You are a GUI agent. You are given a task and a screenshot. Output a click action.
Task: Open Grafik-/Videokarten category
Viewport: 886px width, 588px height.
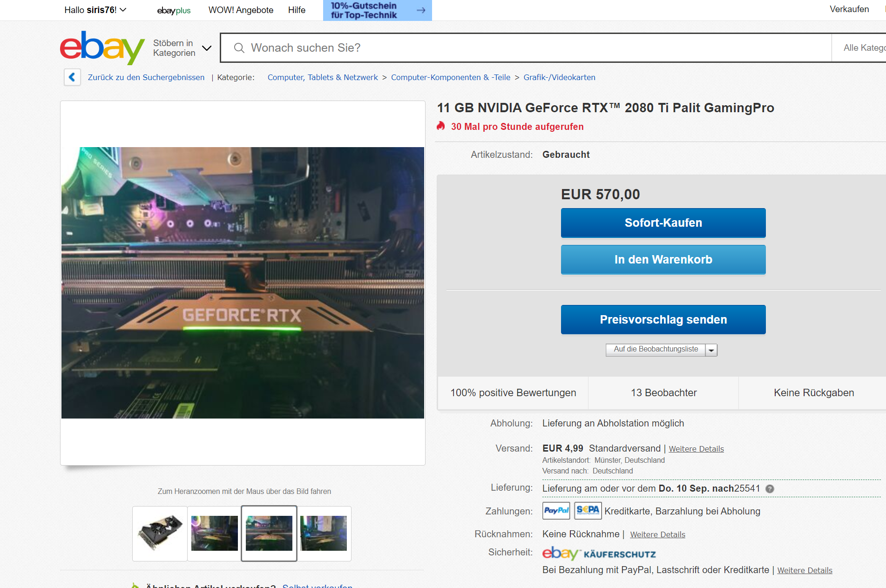click(559, 77)
